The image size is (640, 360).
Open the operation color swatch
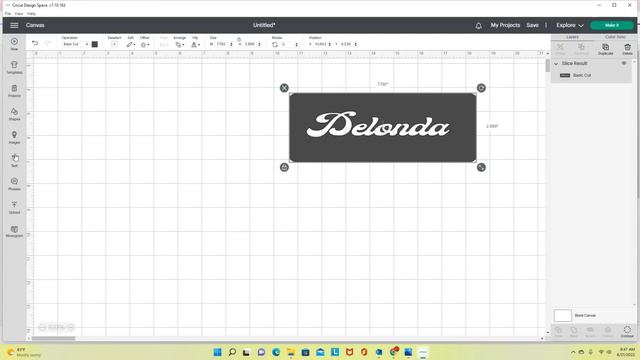click(95, 44)
